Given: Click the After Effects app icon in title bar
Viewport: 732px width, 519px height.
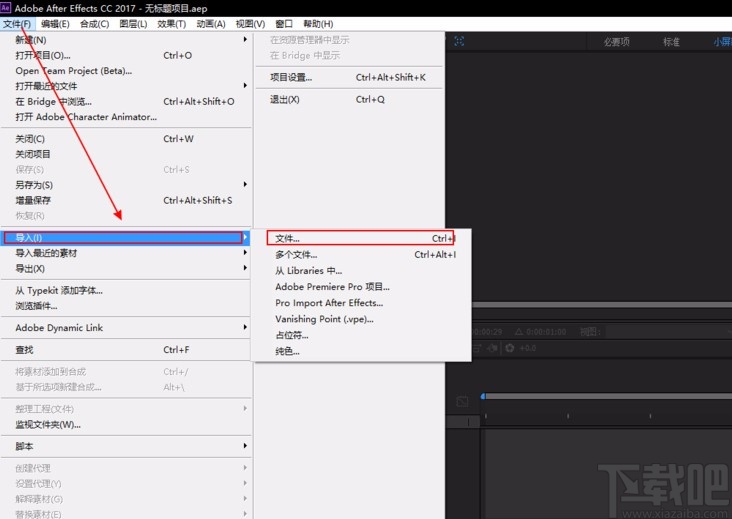Looking at the screenshot, I should click(x=5, y=8).
